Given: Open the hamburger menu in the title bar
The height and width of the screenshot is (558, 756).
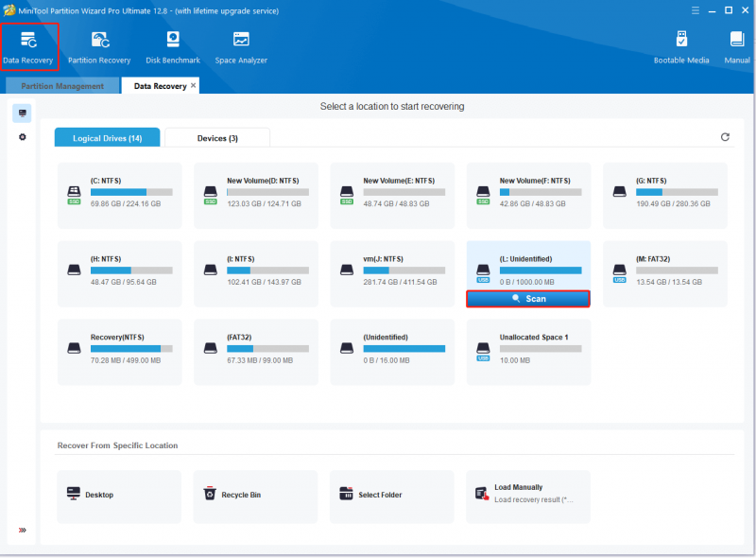Looking at the screenshot, I should click(695, 10).
